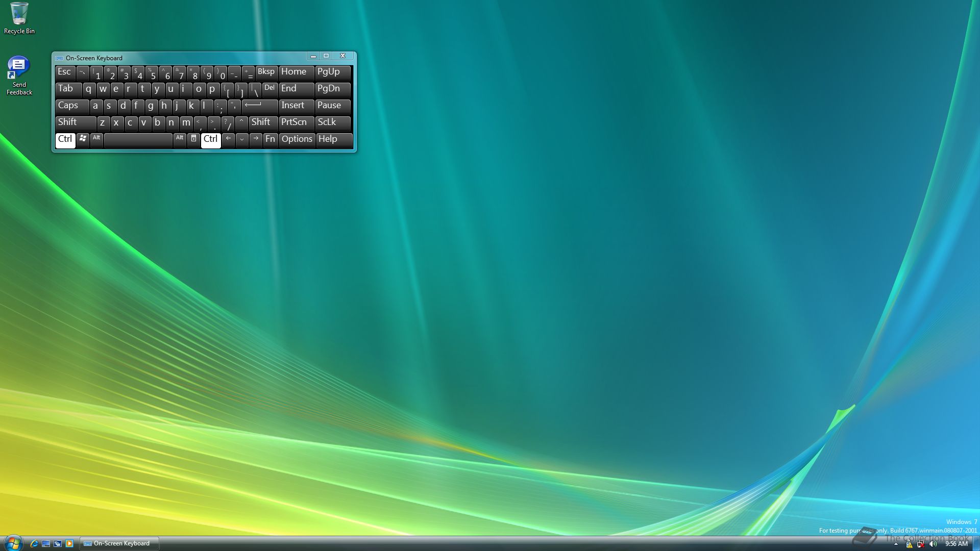Tap the number 0 key
This screenshot has height=551, width=980.
pyautogui.click(x=221, y=73)
